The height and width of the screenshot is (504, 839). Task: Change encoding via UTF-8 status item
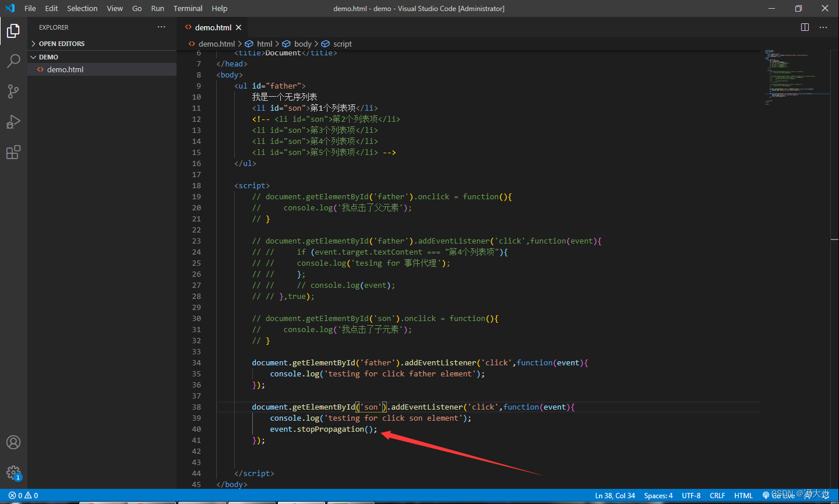point(691,496)
